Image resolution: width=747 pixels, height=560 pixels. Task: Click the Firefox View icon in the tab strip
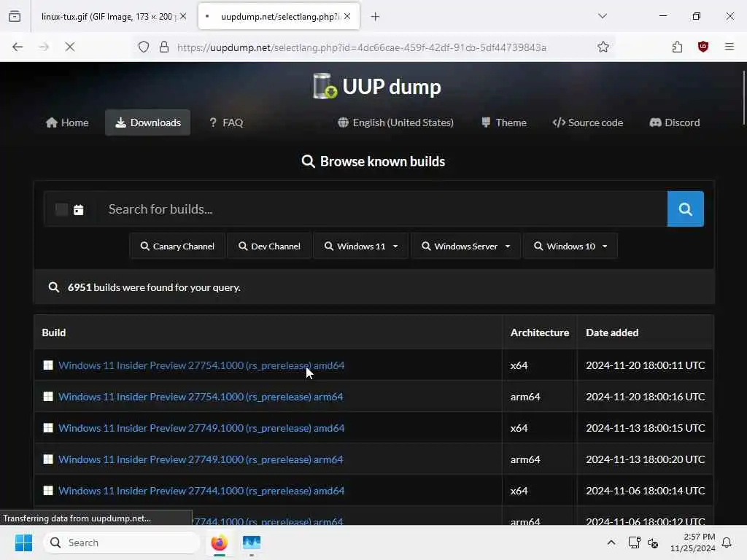tap(15, 16)
